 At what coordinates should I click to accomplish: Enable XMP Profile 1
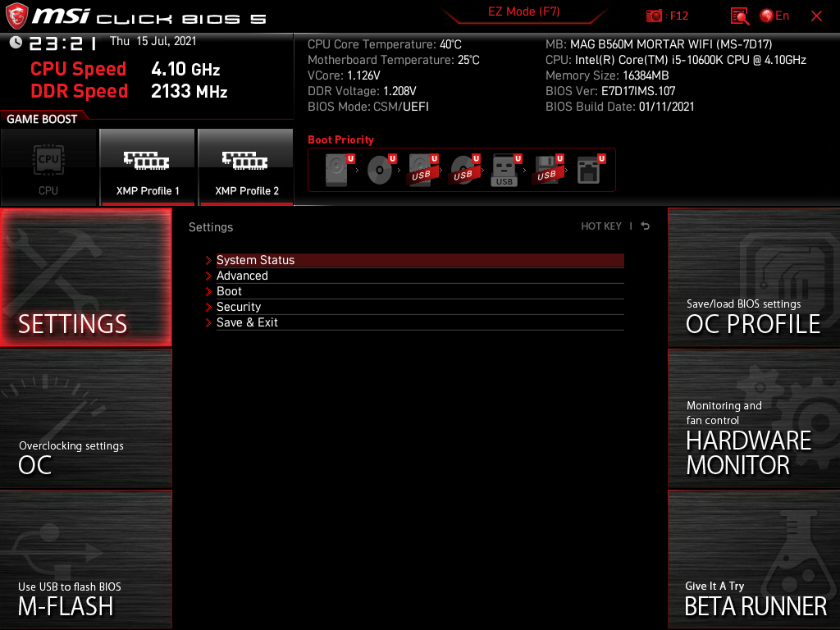148,167
